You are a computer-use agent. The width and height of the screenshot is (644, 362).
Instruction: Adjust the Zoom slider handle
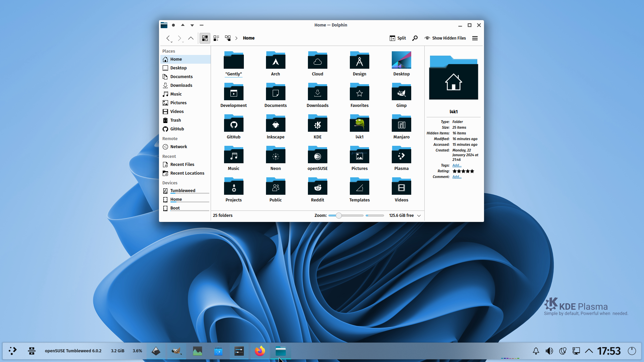click(x=339, y=216)
